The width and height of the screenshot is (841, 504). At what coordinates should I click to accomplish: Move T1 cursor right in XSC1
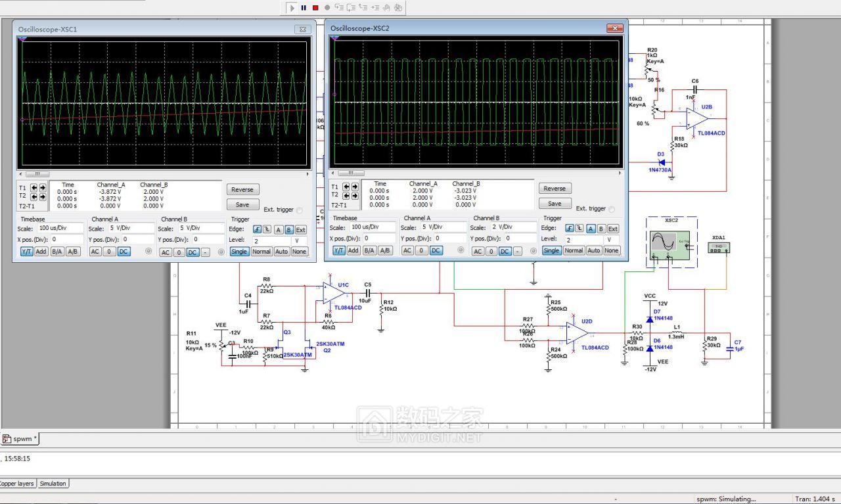click(43, 187)
